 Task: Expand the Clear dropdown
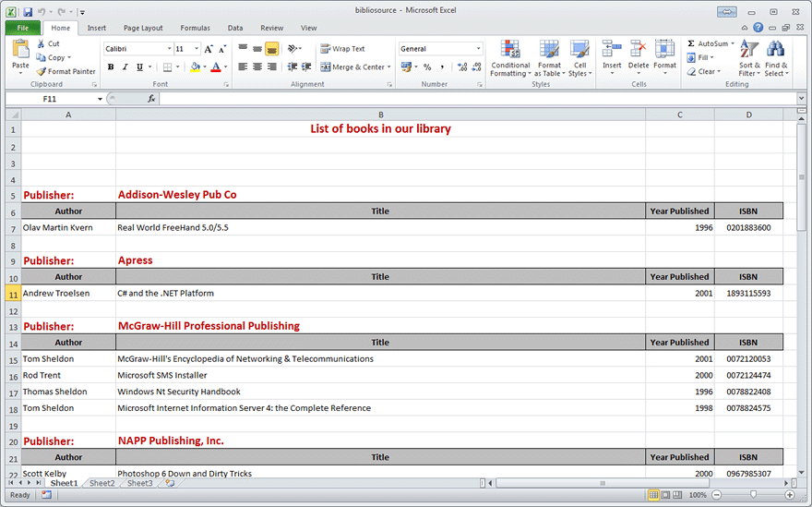[x=718, y=71]
